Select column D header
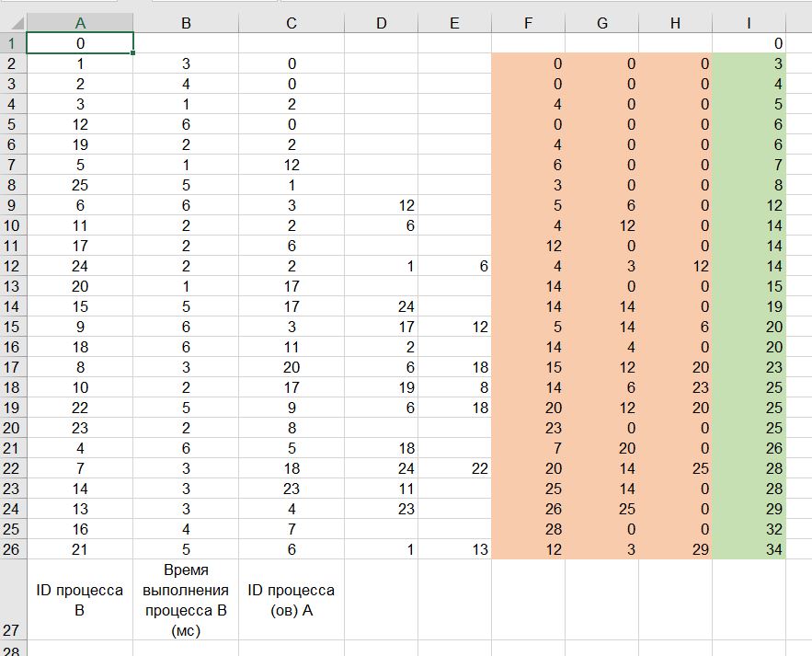This screenshot has width=812, height=656. [x=381, y=23]
